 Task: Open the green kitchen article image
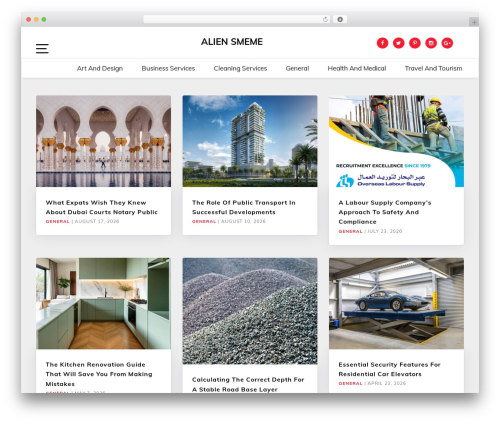pos(103,303)
